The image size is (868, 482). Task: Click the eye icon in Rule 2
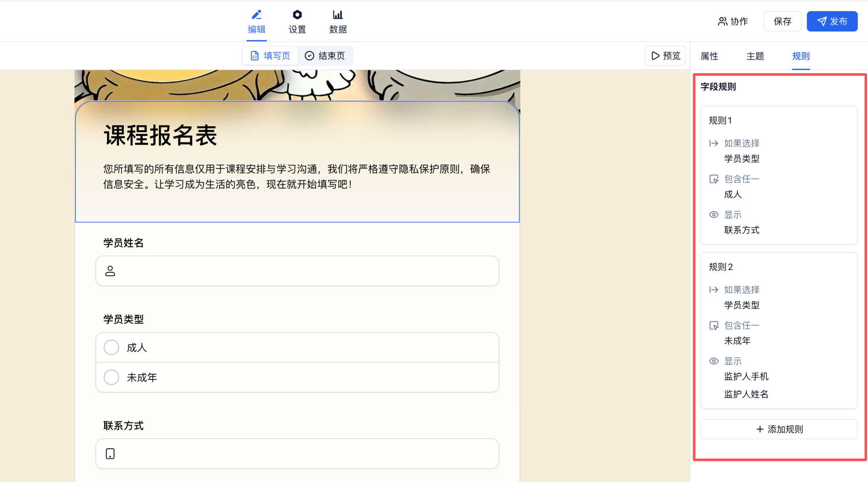point(714,361)
